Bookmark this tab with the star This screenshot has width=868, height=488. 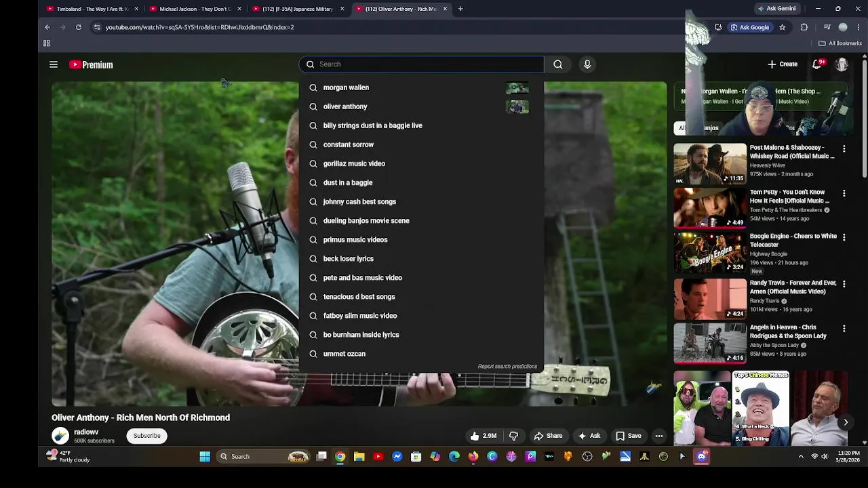click(783, 27)
